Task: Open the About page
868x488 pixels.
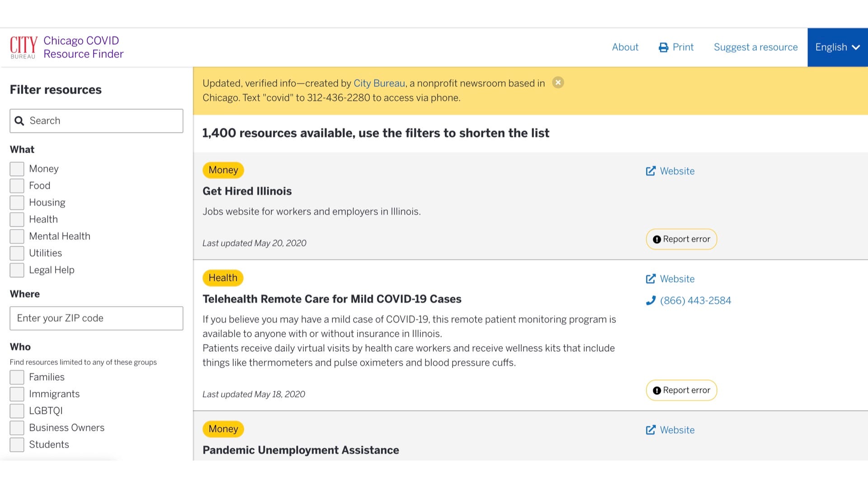Action: click(x=625, y=47)
